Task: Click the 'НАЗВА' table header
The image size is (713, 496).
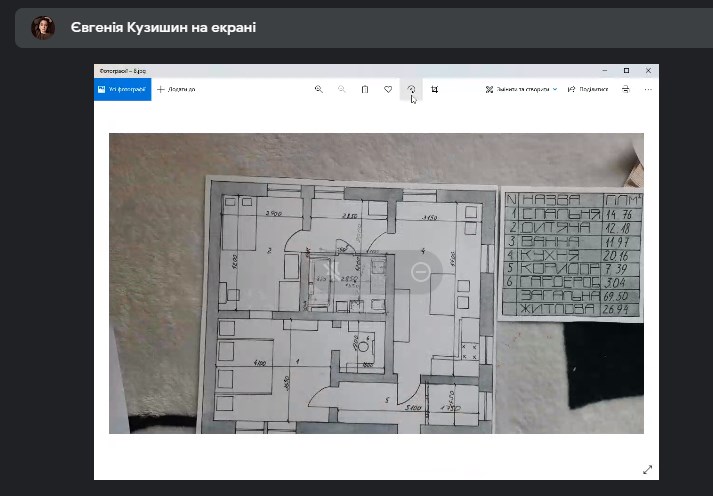Action: pyautogui.click(x=551, y=200)
